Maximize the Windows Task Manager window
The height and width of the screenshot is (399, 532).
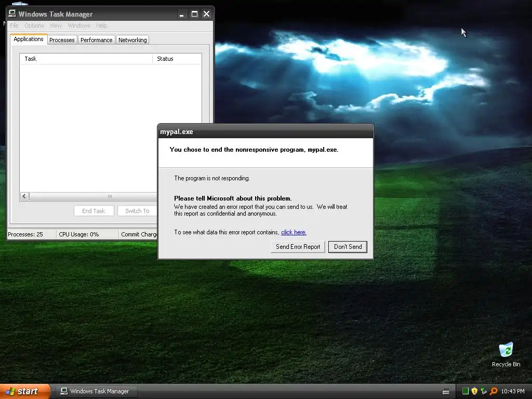pyautogui.click(x=194, y=14)
